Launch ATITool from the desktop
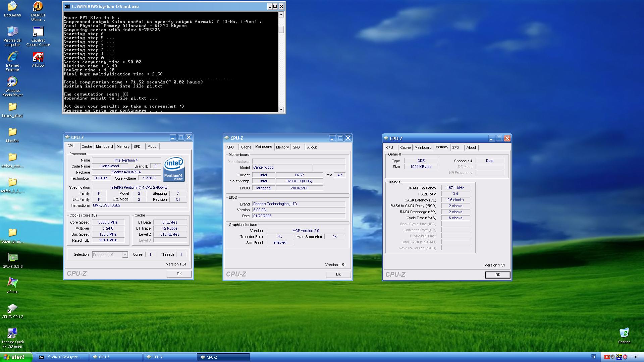This screenshot has width=644, height=362. [38, 59]
